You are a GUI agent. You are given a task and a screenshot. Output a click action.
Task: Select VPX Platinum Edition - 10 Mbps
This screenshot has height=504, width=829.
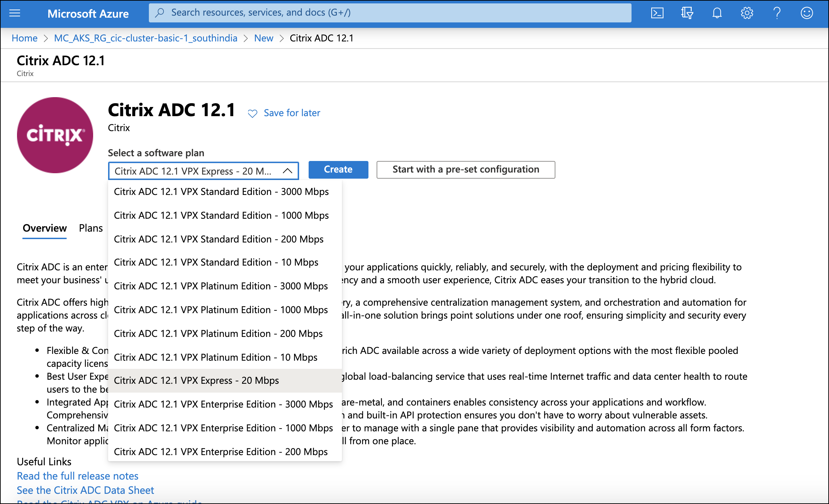click(225, 357)
